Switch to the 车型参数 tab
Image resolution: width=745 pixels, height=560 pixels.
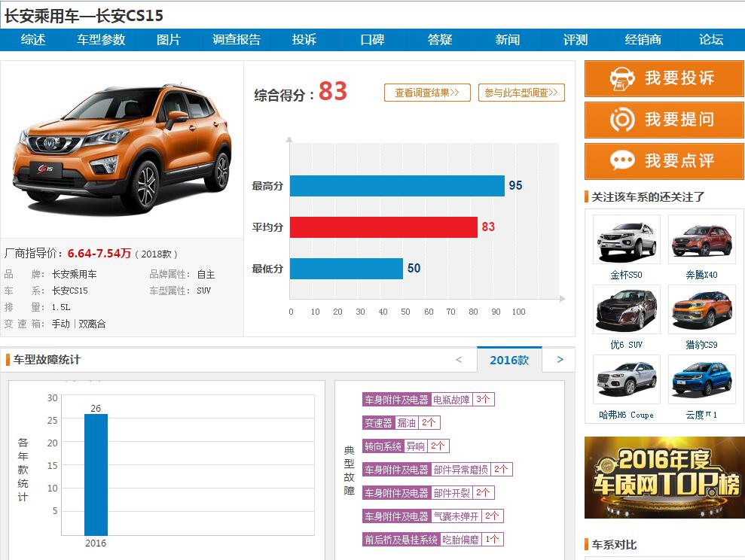101,40
